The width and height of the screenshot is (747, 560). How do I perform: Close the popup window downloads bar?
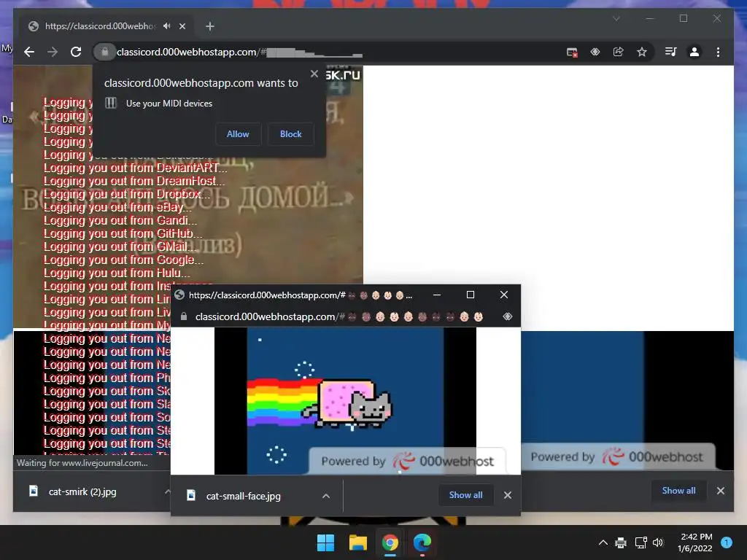pos(508,495)
